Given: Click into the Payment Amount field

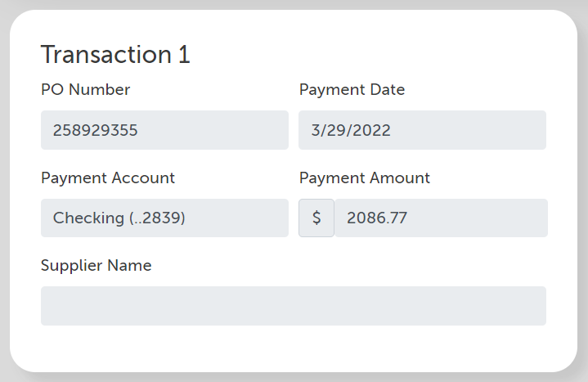Looking at the screenshot, I should [441, 218].
